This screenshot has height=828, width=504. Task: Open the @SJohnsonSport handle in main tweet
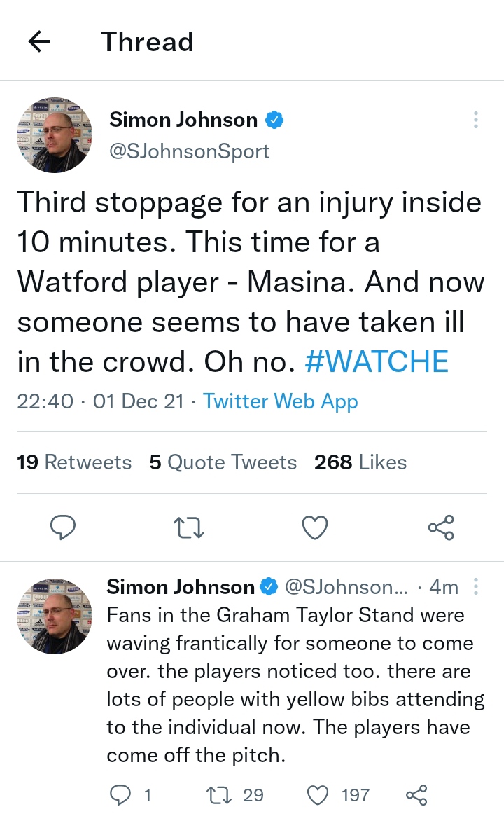(x=189, y=151)
